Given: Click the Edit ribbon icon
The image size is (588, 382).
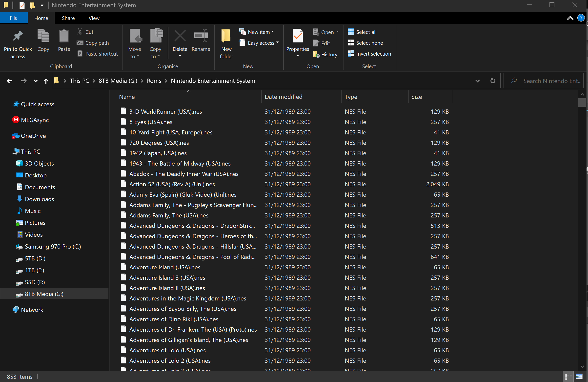Looking at the screenshot, I should click(x=316, y=43).
